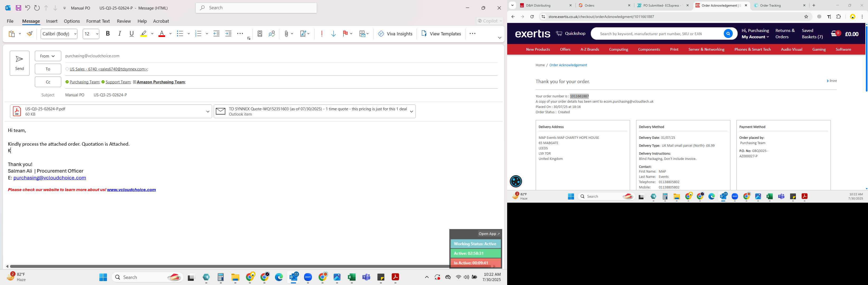Open the www.vcloudchoice.com website link

coord(131,190)
